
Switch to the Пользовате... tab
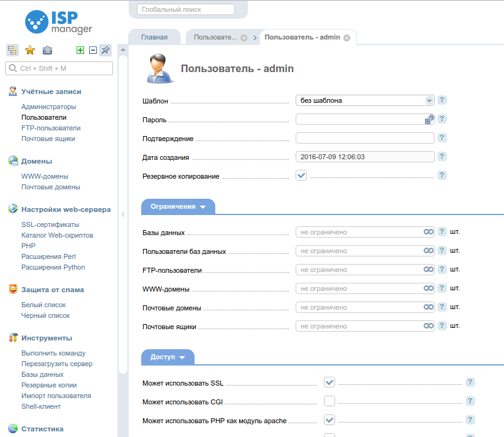click(x=215, y=37)
